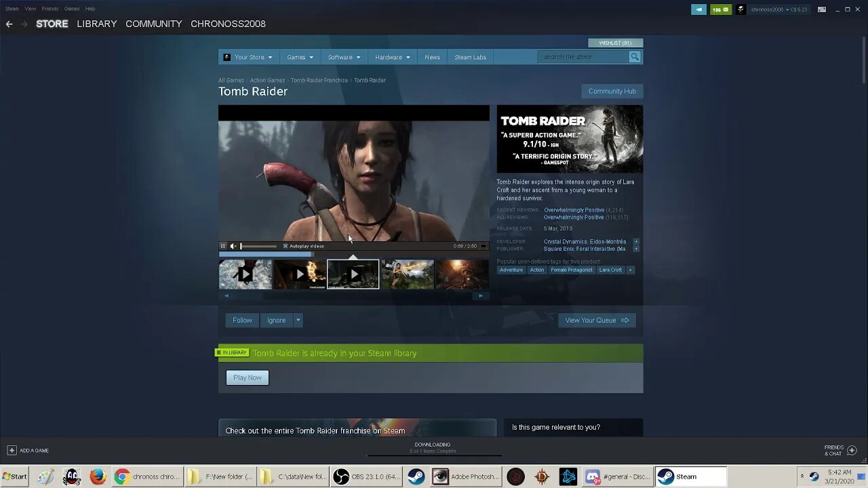Open Tomb Raider Franchise breadcrumb link
This screenshot has height=488, width=868.
319,80
